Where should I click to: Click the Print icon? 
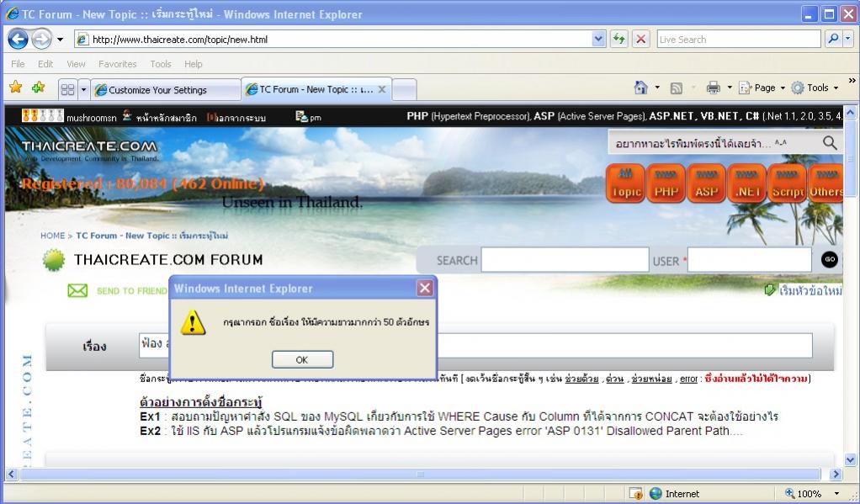coord(713,88)
